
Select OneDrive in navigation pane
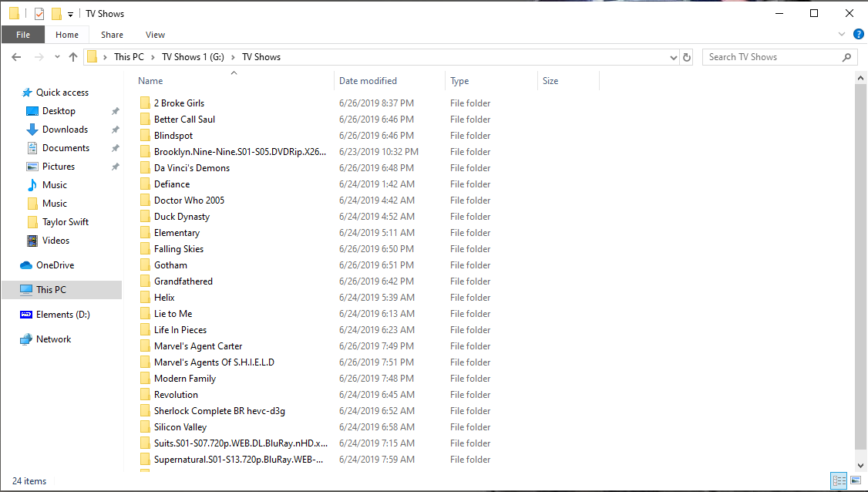(55, 265)
